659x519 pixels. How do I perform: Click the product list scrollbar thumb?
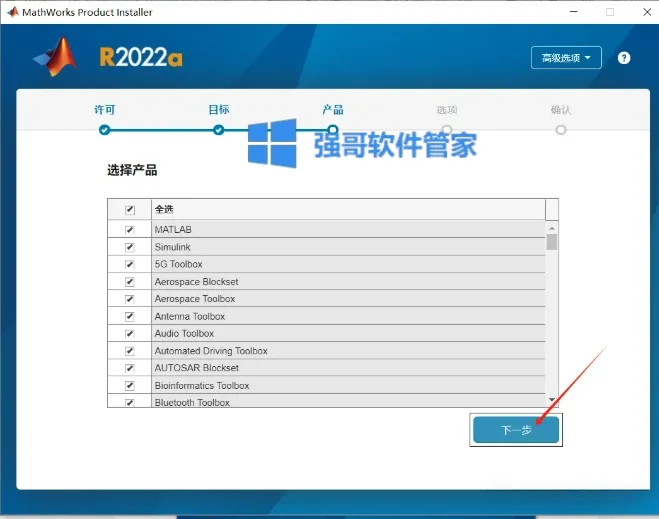(x=552, y=242)
